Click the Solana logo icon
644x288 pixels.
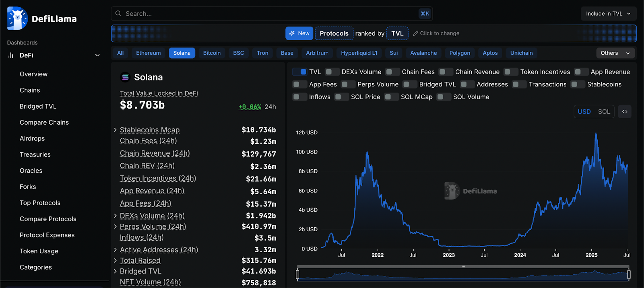point(125,77)
